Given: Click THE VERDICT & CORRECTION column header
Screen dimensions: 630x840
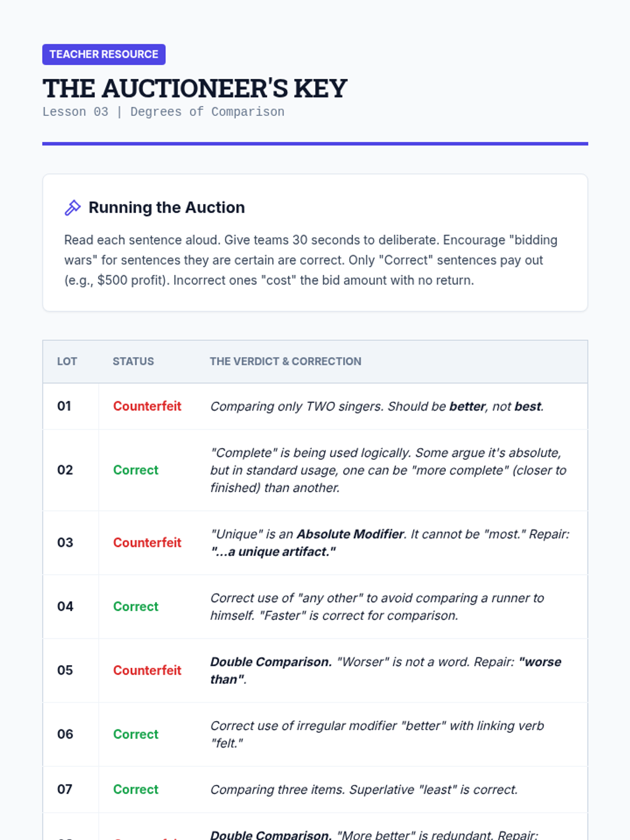Looking at the screenshot, I should (x=286, y=361).
